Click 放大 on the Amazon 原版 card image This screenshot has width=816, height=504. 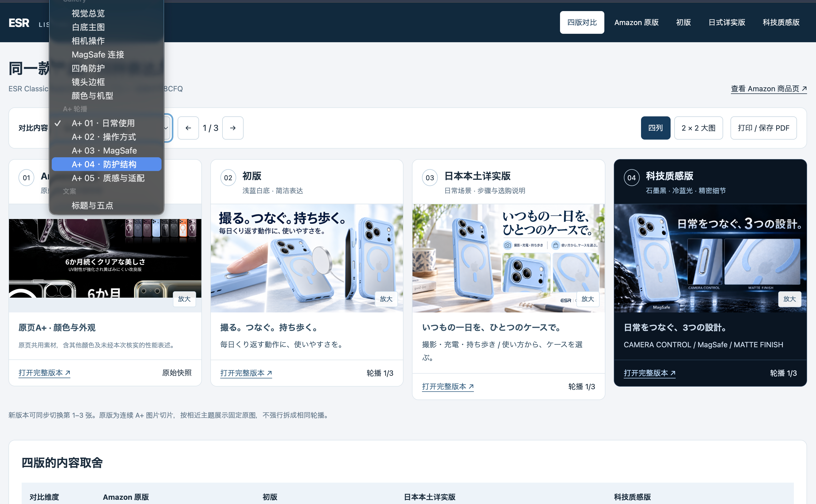coord(184,299)
